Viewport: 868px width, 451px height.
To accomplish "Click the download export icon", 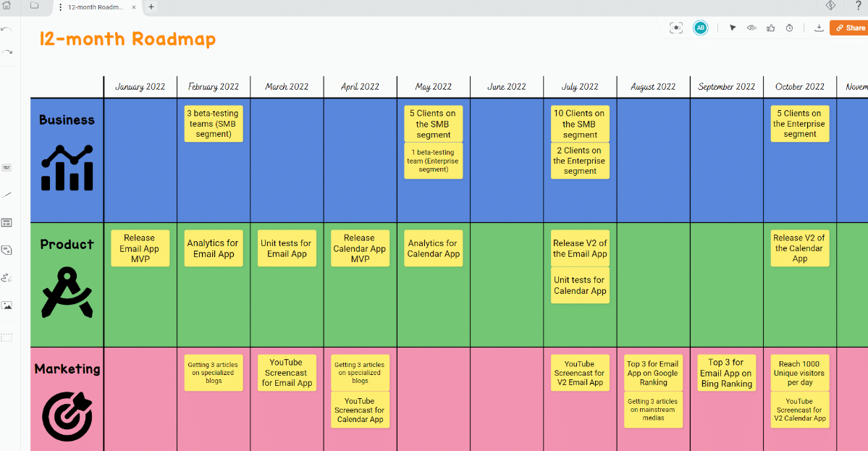I will pyautogui.click(x=819, y=28).
